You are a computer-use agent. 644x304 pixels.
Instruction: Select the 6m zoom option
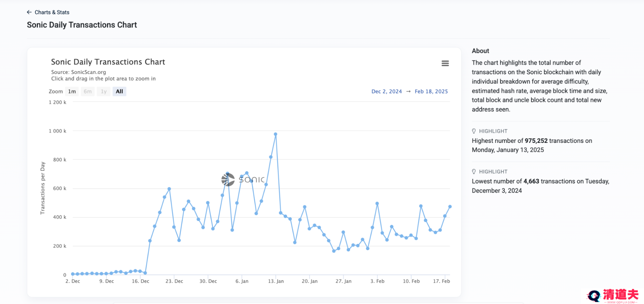click(x=88, y=92)
